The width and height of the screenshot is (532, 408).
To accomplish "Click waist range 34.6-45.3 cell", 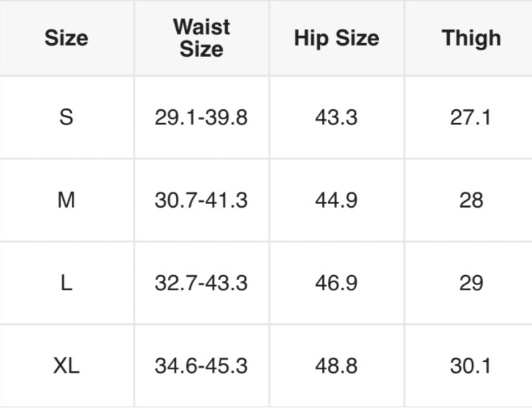I will pos(201,366).
